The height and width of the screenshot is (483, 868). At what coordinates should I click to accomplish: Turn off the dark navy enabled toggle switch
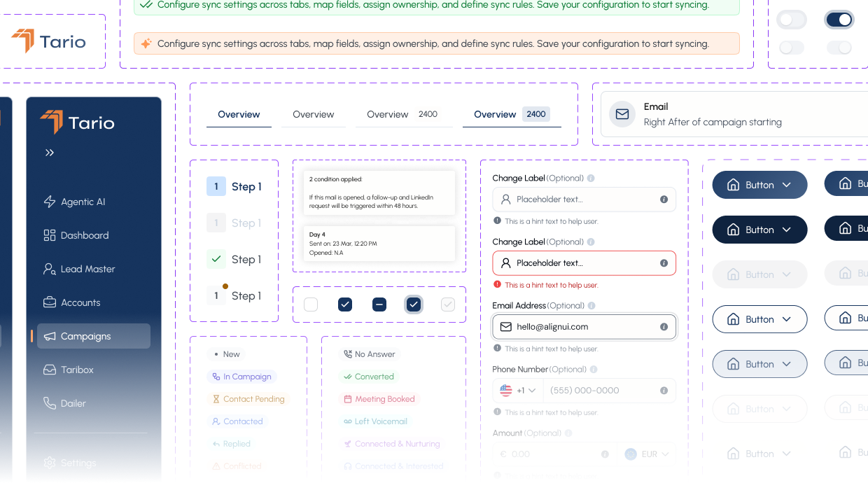pos(839,20)
